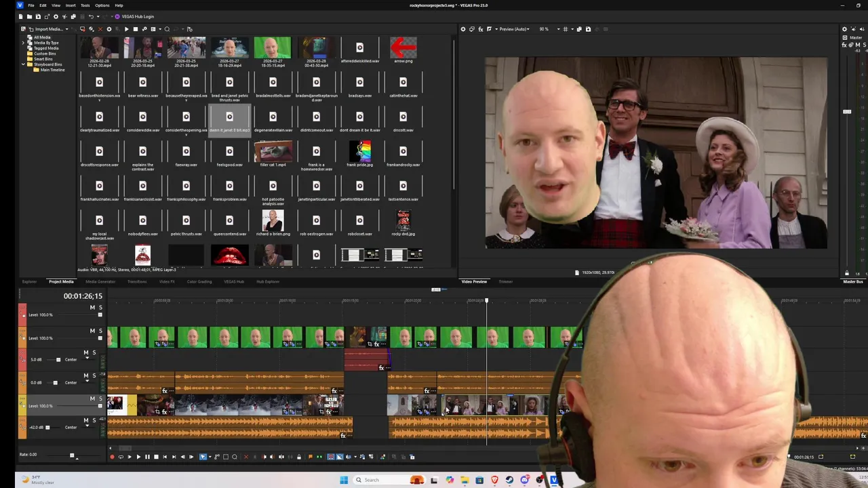Mute the -42.0 dB audio track

(x=86, y=420)
